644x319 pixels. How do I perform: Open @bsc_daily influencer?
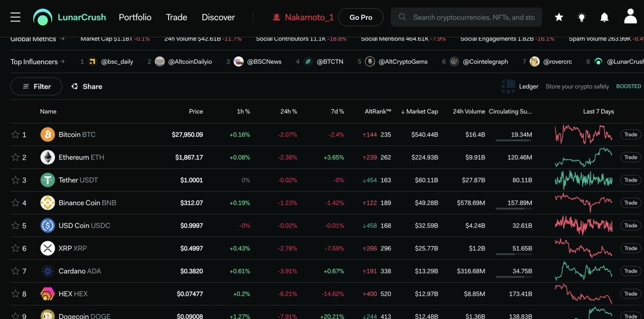coord(111,62)
